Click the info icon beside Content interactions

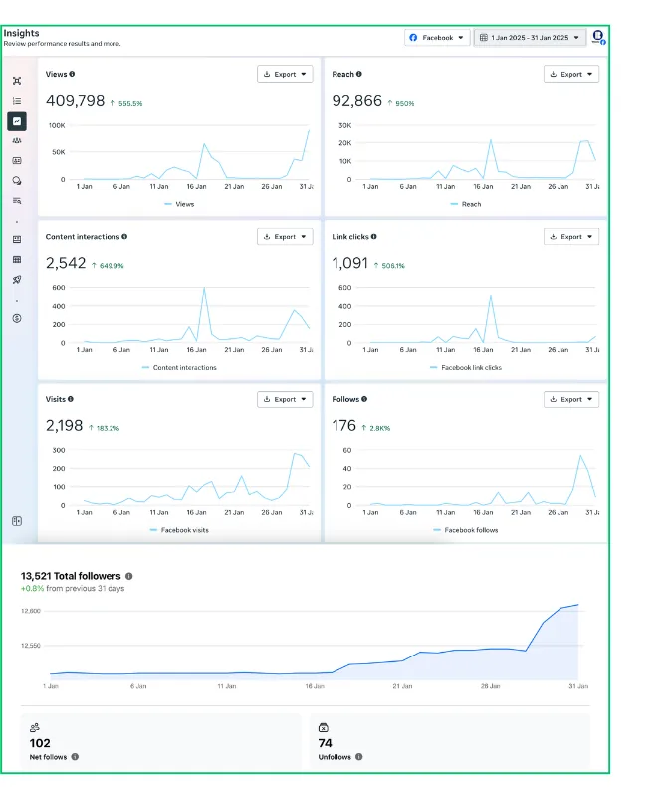pos(124,236)
